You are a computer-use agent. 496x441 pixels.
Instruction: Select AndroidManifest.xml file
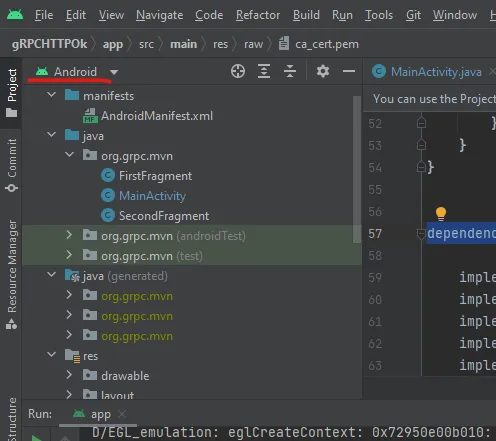157,116
